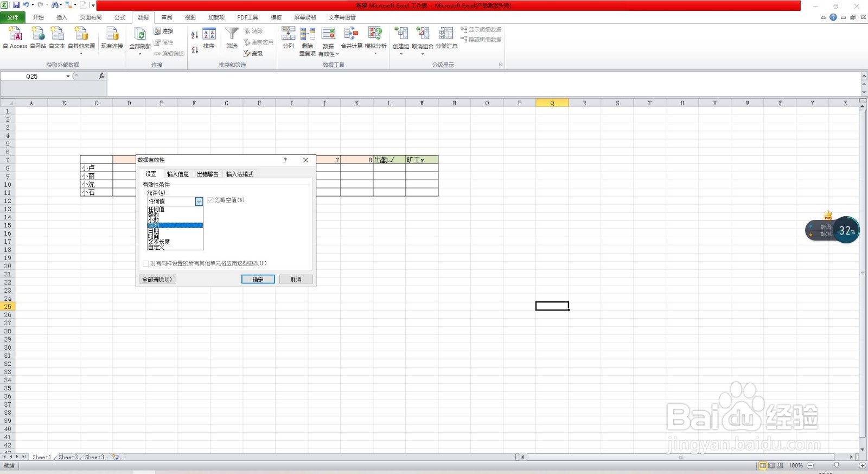This screenshot has width=868, height=474.
Task: Click the Save icon in quick access toolbar
Action: tap(16, 5)
